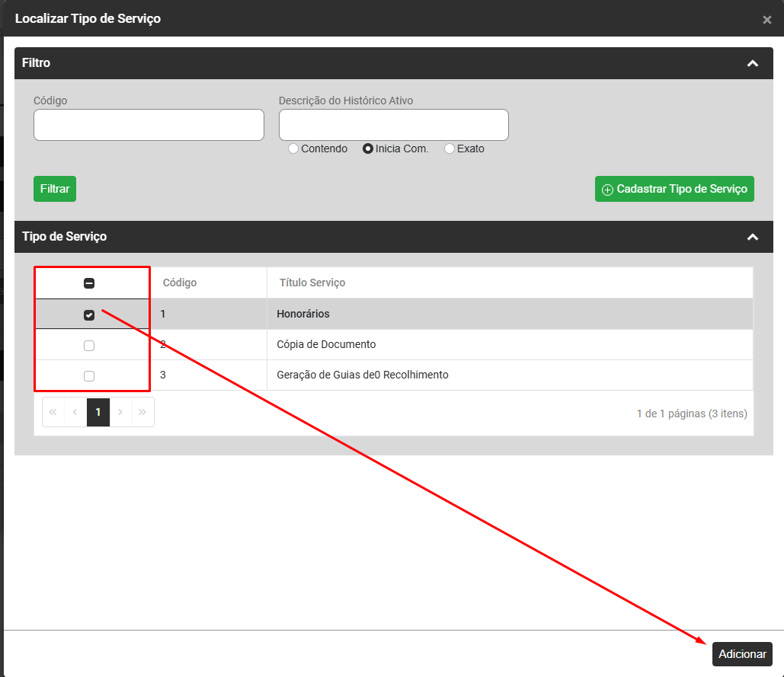
Task: Click Cadastrar Tipo de Serviço button
Action: pyautogui.click(x=674, y=189)
